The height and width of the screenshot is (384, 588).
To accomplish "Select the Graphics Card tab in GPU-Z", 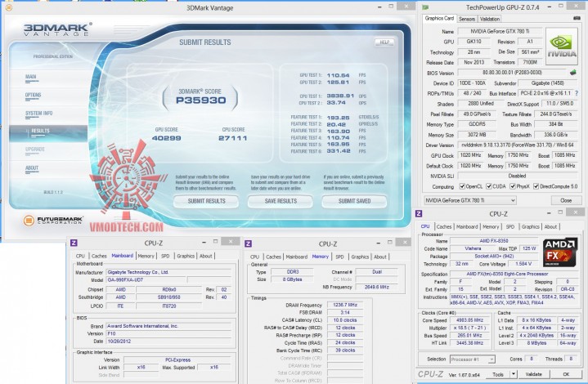I will click(x=439, y=18).
